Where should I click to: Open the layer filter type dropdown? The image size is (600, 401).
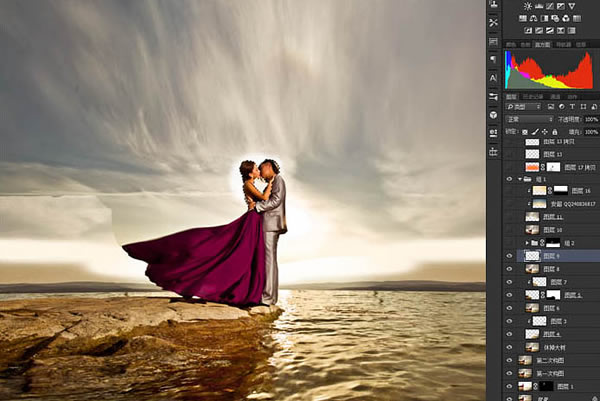[x=523, y=107]
